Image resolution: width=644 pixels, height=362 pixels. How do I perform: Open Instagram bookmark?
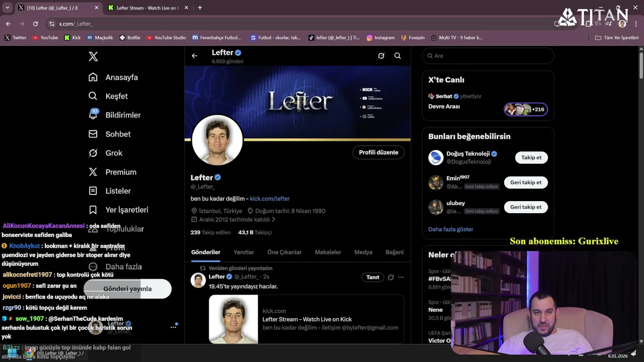(x=380, y=38)
